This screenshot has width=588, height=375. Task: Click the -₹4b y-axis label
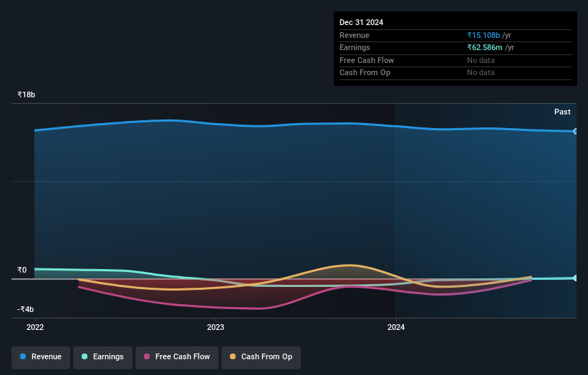point(26,309)
